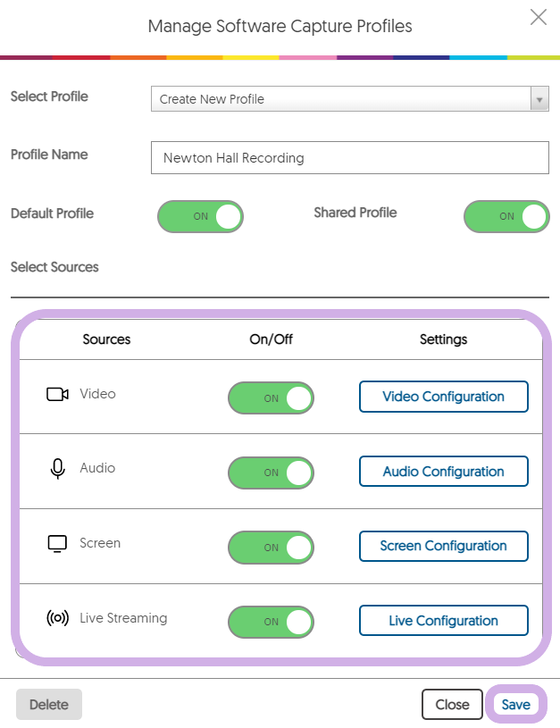This screenshot has width=560, height=728.
Task: Focus the Profile Name text field
Action: pyautogui.click(x=349, y=158)
